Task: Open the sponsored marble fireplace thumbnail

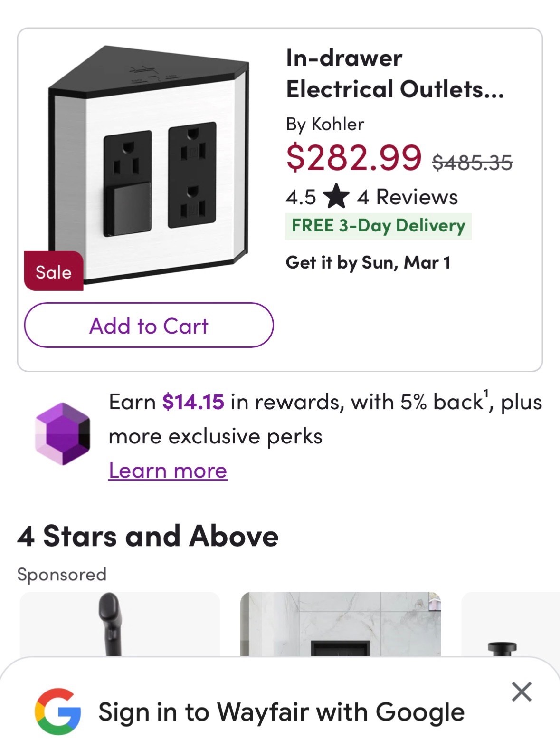Action: click(341, 624)
